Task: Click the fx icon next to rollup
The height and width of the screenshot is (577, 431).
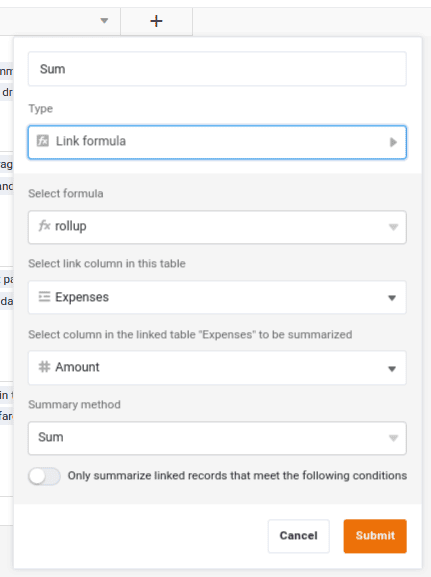Action: [x=44, y=226]
